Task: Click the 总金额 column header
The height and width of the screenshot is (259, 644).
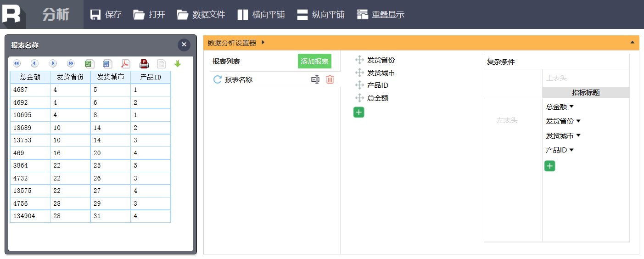Action: pos(30,77)
